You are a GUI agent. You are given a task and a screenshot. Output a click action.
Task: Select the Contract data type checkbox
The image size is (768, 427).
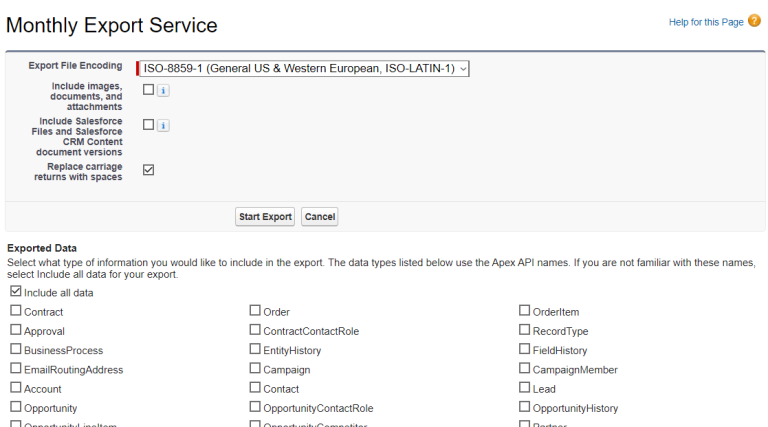[x=15, y=311]
